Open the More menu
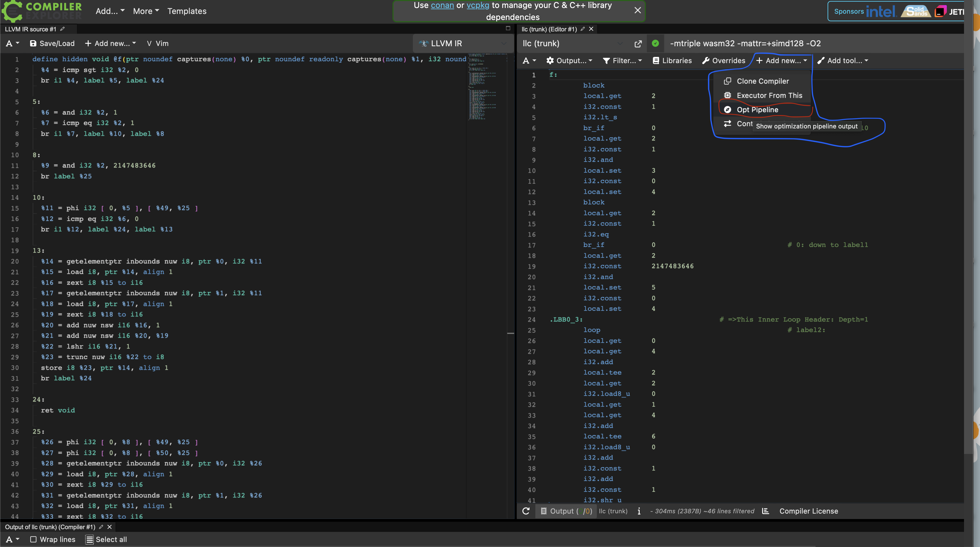This screenshot has height=547, width=980. (x=146, y=11)
